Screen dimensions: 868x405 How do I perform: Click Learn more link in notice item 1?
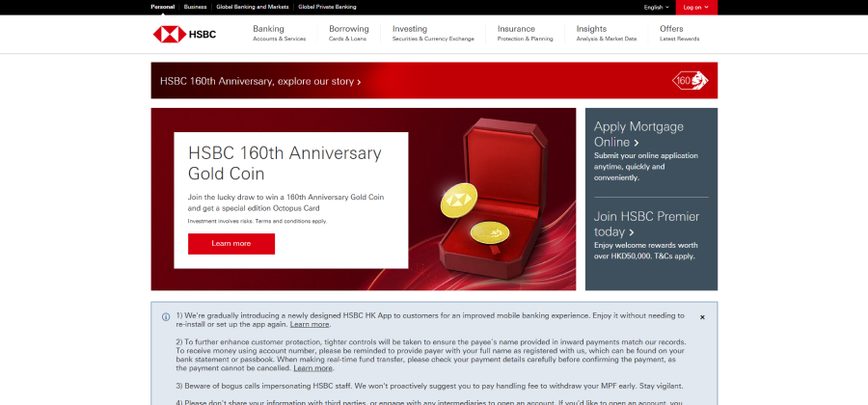click(310, 324)
